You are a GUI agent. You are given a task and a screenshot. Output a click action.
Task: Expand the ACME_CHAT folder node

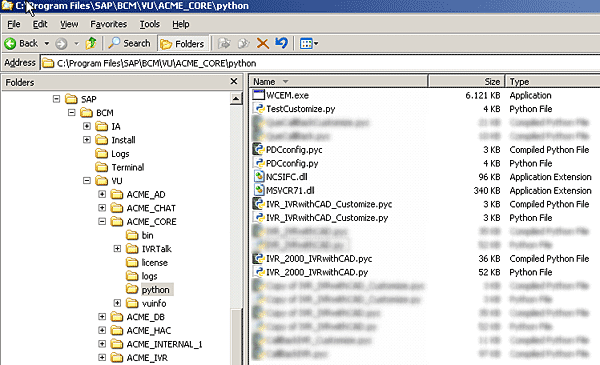(102, 208)
